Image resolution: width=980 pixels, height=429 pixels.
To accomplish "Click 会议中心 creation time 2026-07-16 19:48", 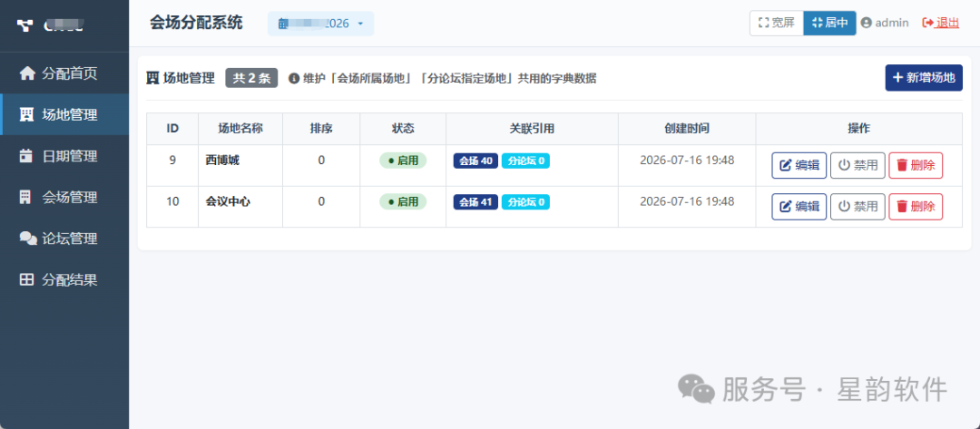I will tap(687, 201).
